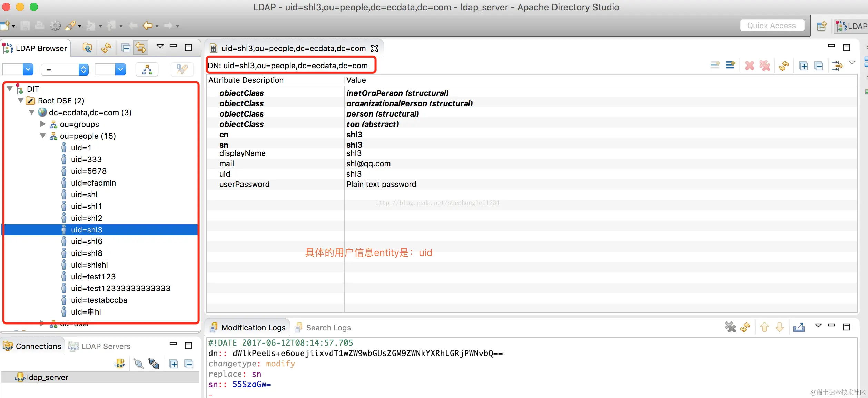Expand the ou=groups tree node
This screenshot has width=868, height=398.
43,124
